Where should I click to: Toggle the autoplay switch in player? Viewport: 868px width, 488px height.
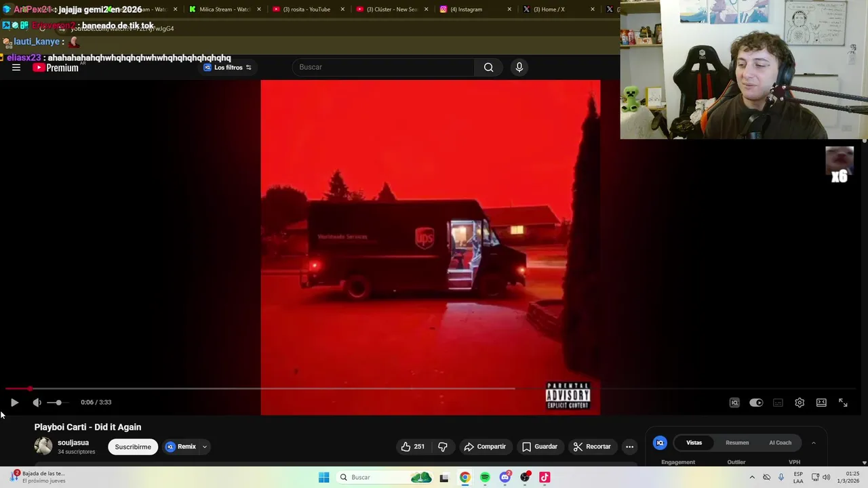(x=756, y=403)
